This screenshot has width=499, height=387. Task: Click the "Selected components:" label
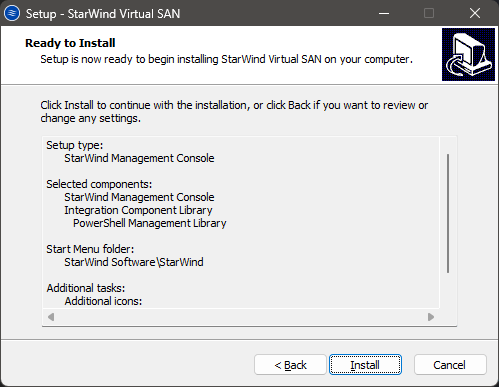click(x=99, y=184)
